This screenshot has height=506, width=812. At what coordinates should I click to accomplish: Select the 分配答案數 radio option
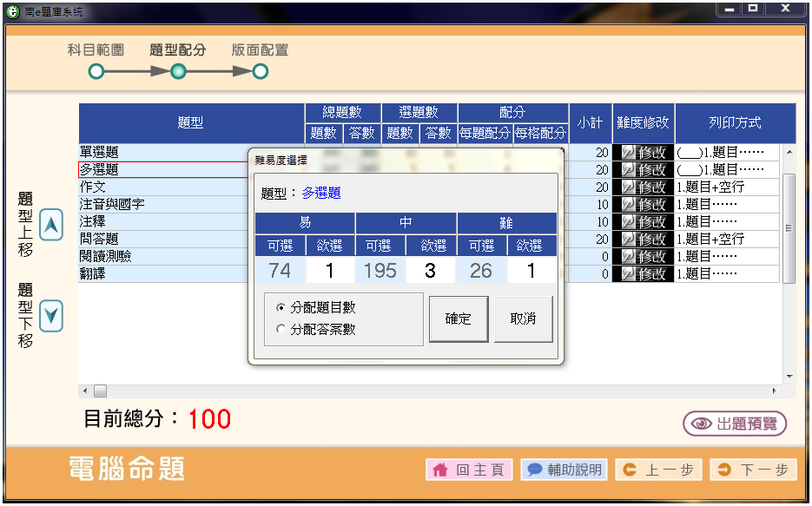coord(280,329)
